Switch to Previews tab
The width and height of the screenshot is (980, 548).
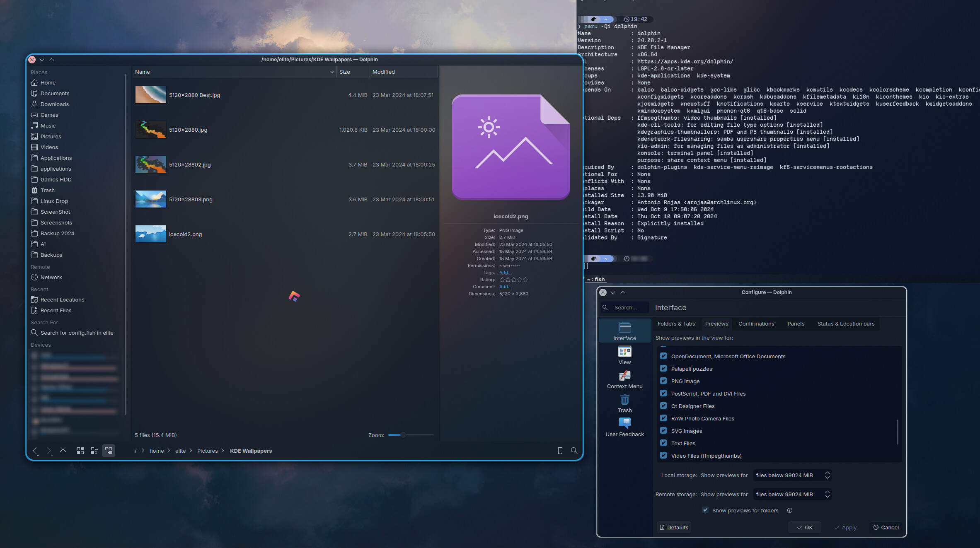pos(716,323)
